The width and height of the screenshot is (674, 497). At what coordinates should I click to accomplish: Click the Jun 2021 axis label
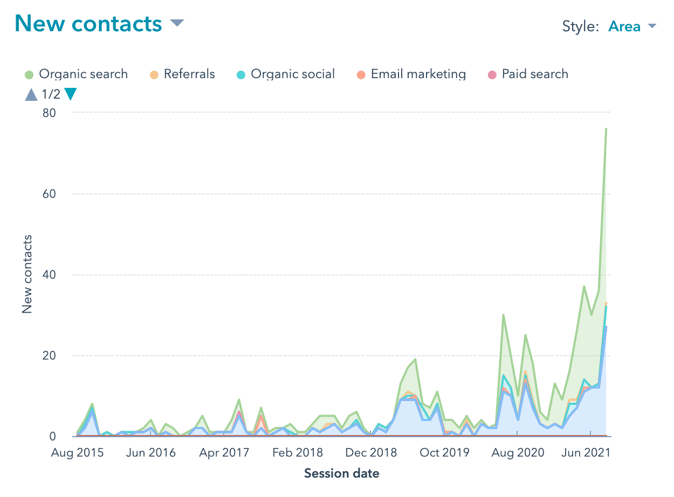pos(586,453)
